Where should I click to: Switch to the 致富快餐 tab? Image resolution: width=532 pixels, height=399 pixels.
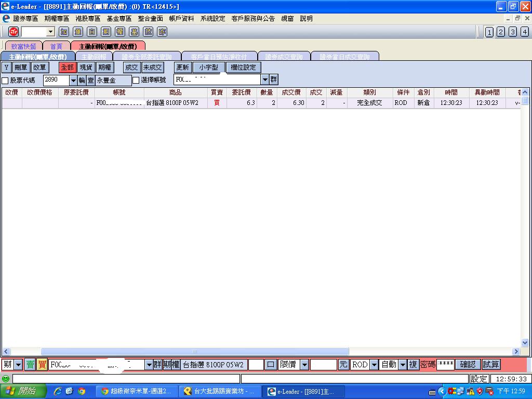coord(23,46)
